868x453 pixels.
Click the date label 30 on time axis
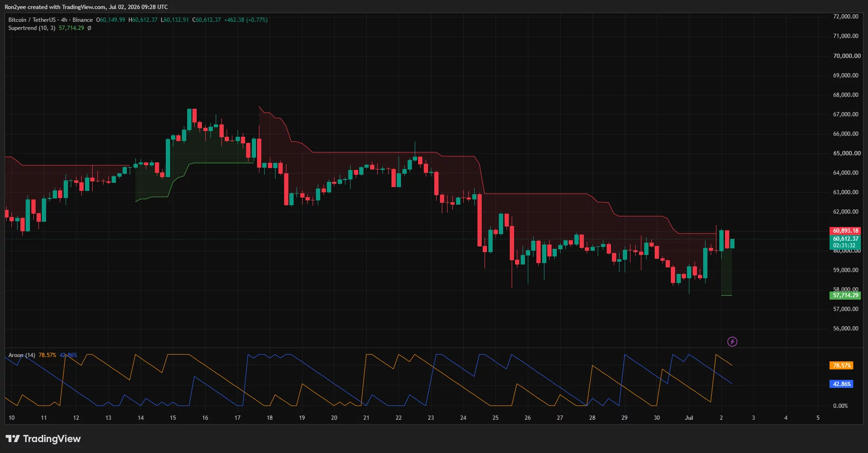[657, 418]
